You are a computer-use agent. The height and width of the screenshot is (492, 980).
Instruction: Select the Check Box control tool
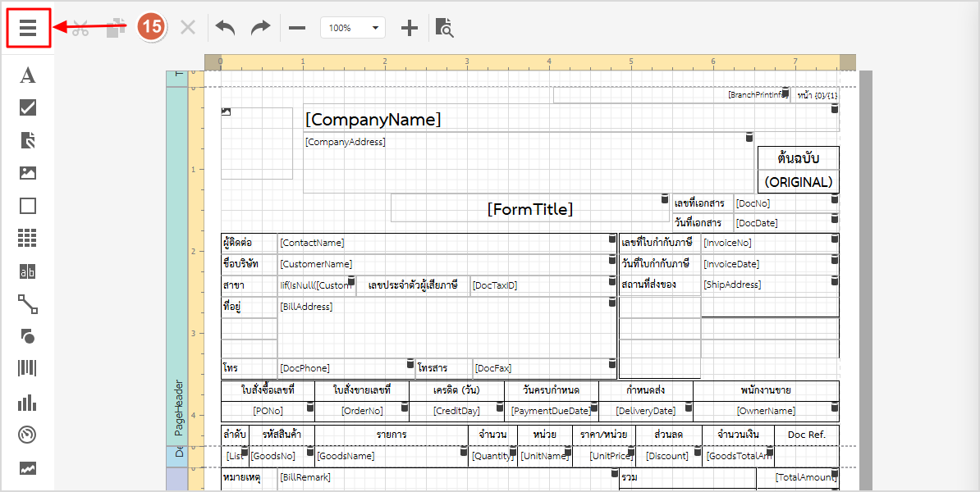28,107
